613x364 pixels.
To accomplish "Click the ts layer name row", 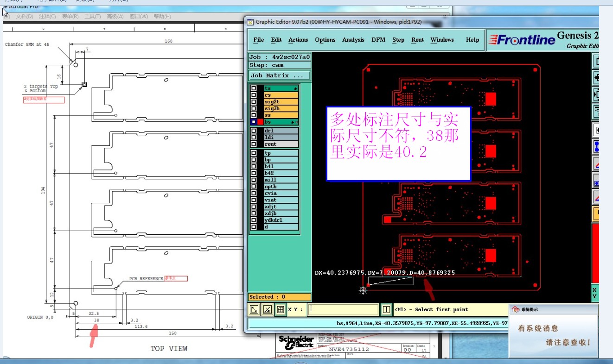I will (x=281, y=88).
